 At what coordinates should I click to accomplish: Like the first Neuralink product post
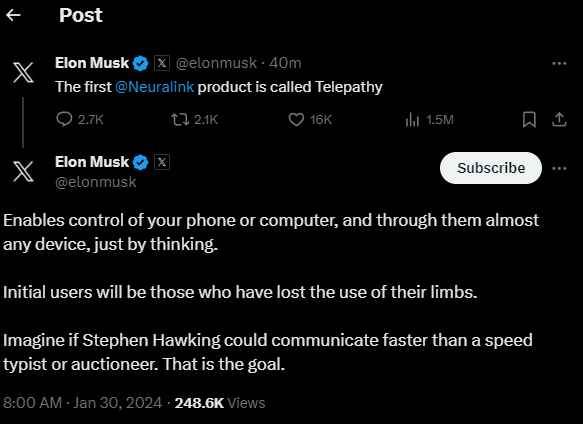pos(310,119)
